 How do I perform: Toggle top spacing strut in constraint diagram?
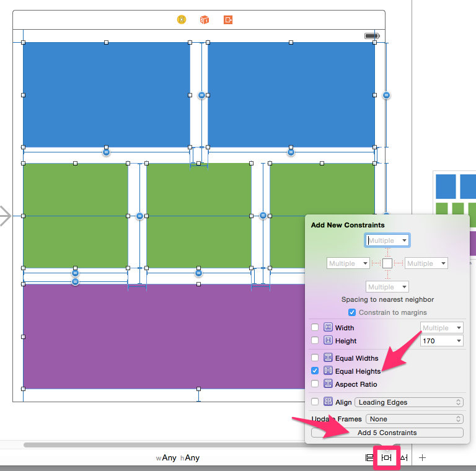pos(387,252)
